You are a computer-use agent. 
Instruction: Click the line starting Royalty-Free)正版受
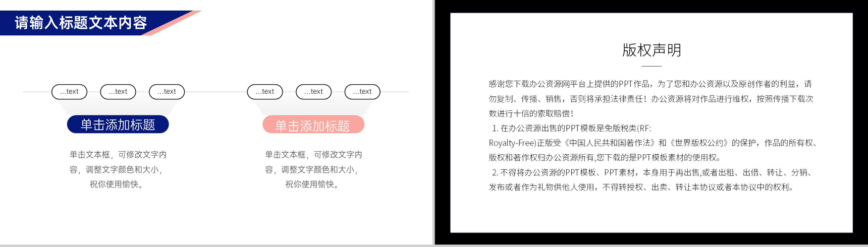(x=653, y=143)
